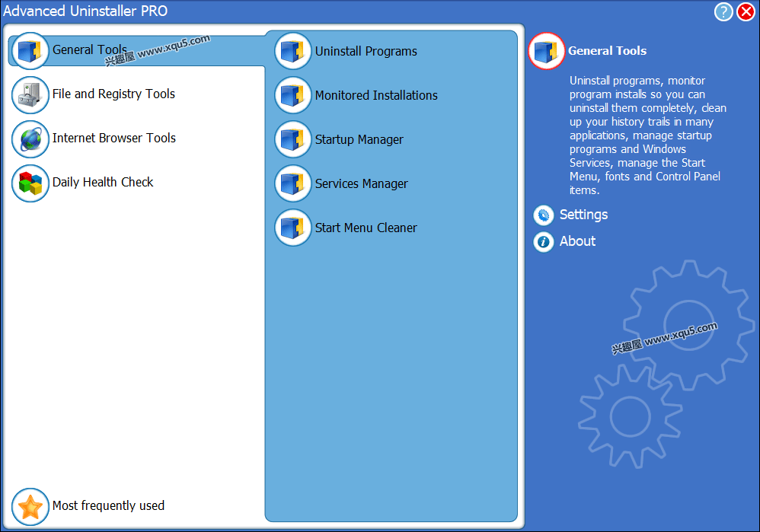Click the File and Registry Tools icon
Viewport: 760px width, 532px height.
(30, 94)
